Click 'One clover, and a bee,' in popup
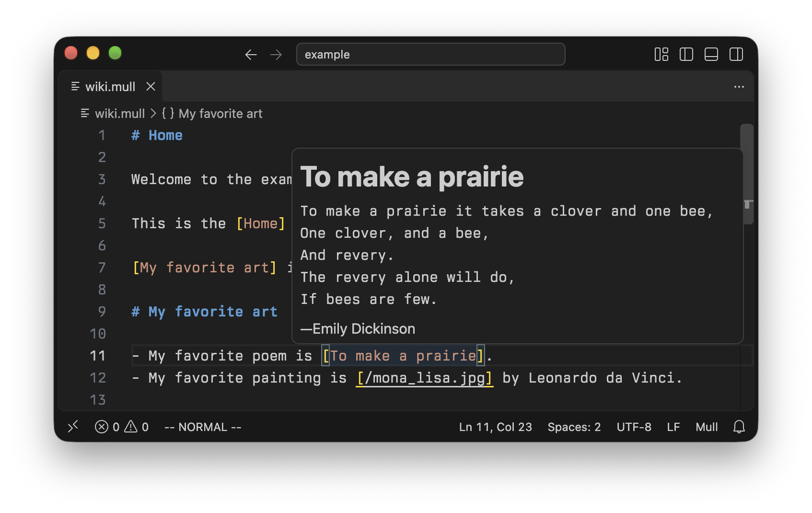This screenshot has height=513, width=812. click(x=394, y=233)
